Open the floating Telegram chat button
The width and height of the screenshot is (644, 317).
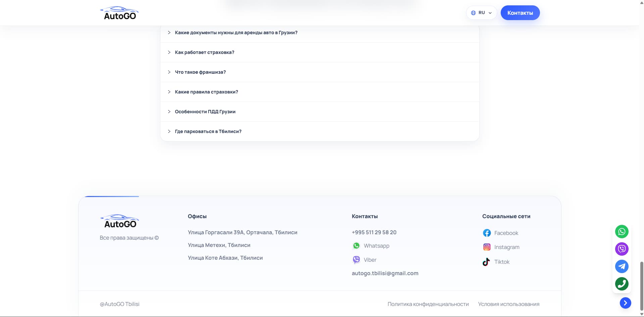point(622,266)
